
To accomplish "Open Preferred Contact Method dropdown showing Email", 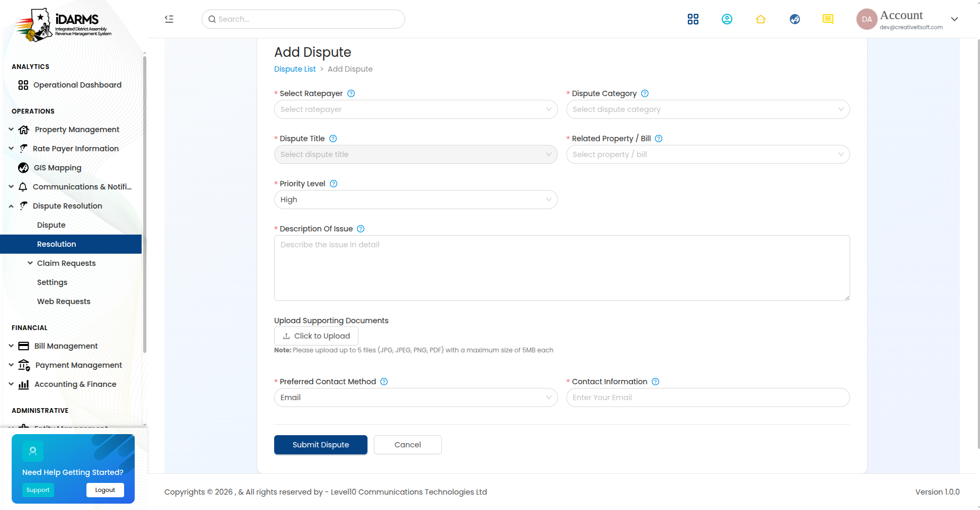I will (416, 397).
